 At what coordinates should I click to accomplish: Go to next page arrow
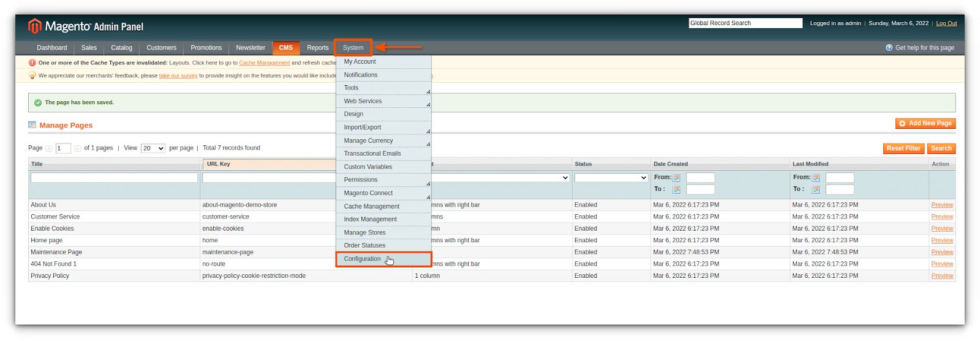click(77, 148)
